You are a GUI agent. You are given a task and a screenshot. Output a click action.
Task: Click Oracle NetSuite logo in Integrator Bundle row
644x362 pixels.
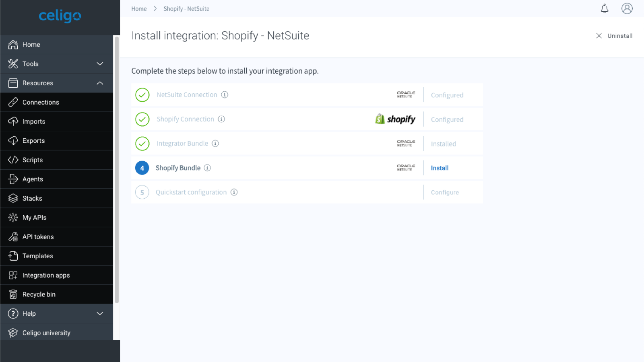pos(406,143)
